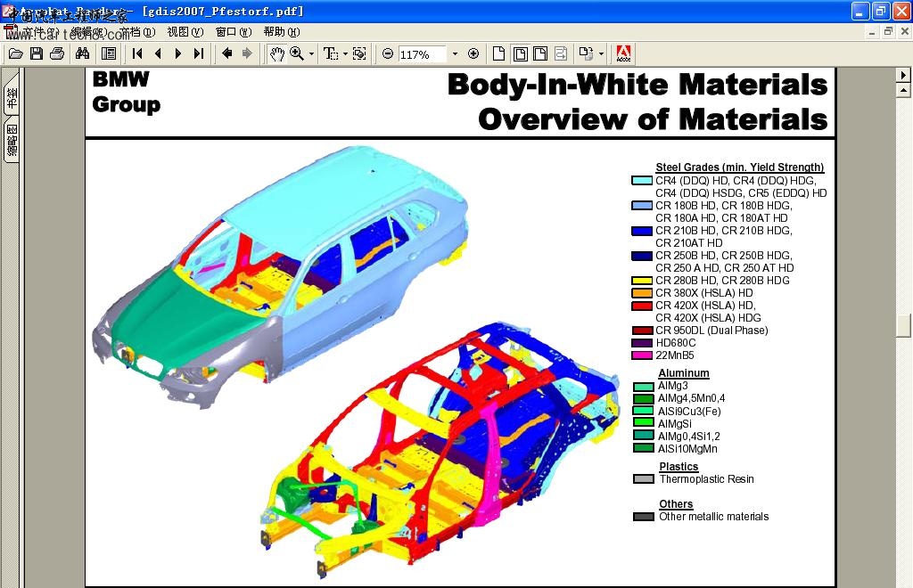Select the Text Select tool
Screen dimensions: 913x588
click(331, 54)
